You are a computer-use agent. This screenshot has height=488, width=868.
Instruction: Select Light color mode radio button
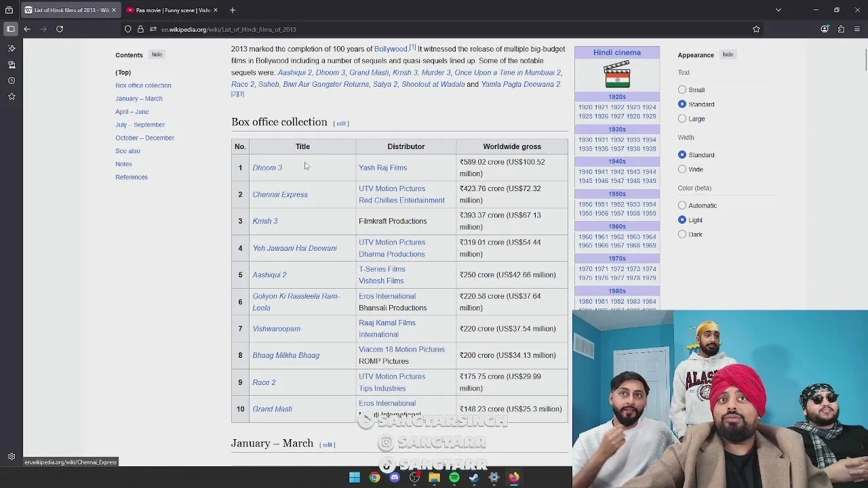[682, 220]
